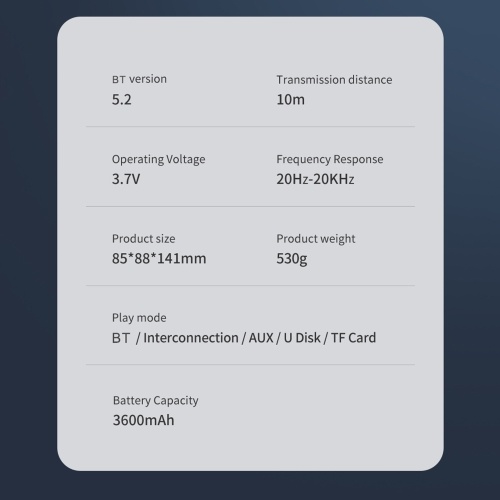Click the Product weight label
500x500 pixels.
[316, 239]
